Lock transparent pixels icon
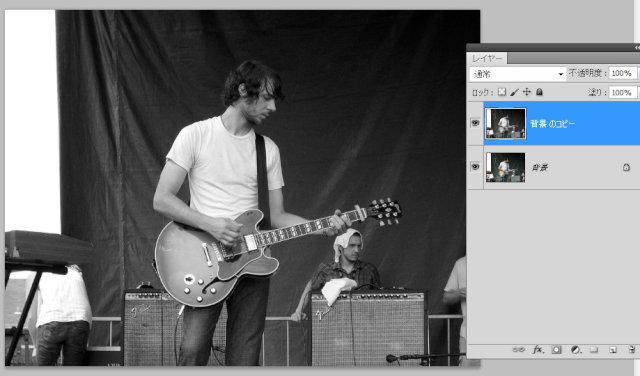 pyautogui.click(x=502, y=92)
